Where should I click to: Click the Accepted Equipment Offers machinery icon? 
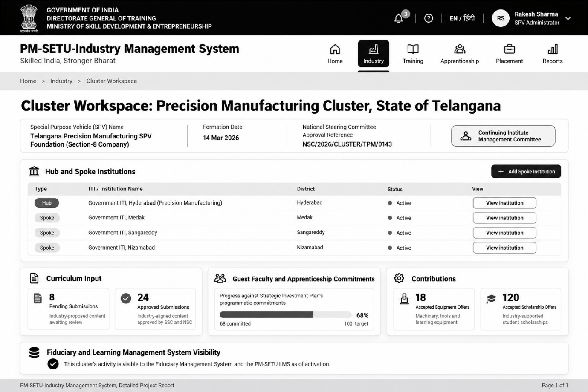(404, 299)
